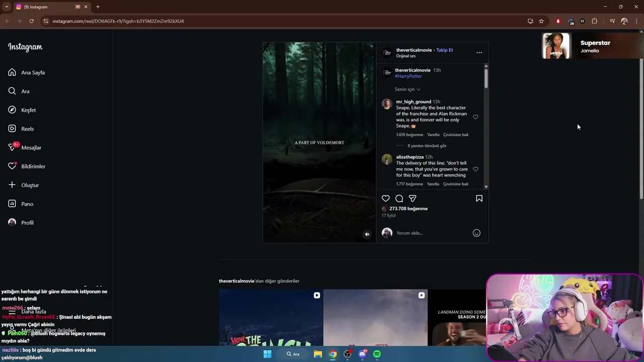Click the reel video to pause

319,142
